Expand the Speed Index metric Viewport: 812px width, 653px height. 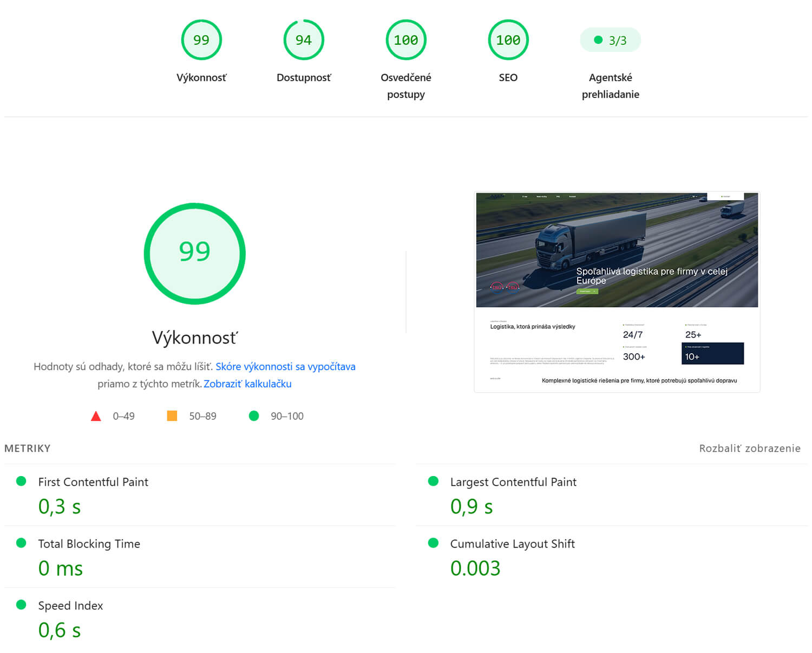coord(200,618)
